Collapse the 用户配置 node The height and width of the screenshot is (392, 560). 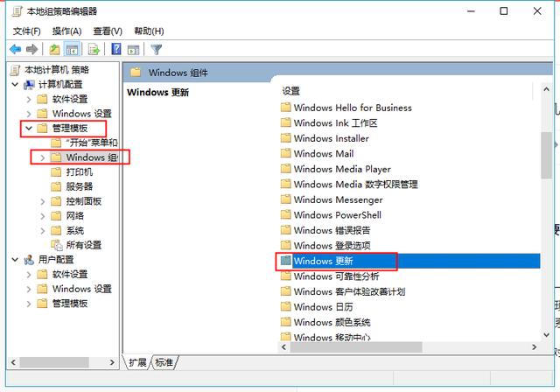pos(15,260)
